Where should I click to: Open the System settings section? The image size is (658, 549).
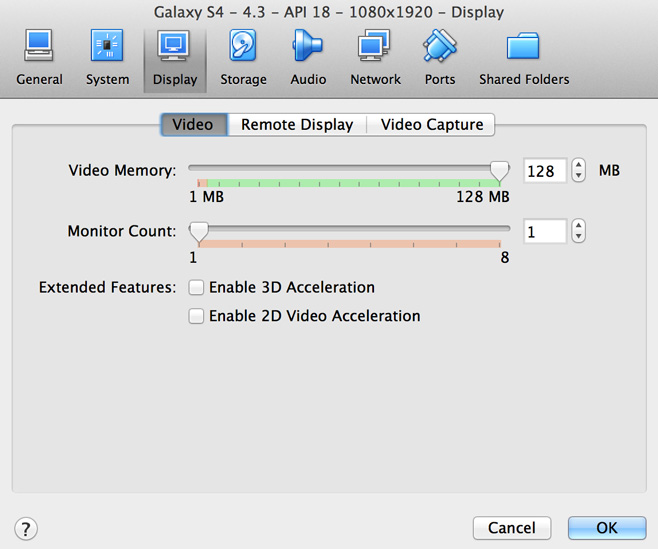pos(107,59)
